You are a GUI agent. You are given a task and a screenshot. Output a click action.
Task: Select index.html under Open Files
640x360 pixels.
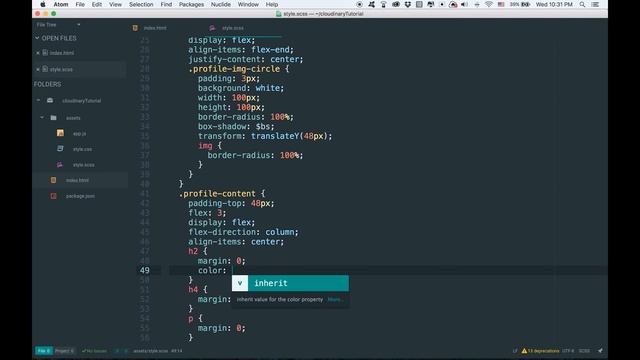(62, 53)
